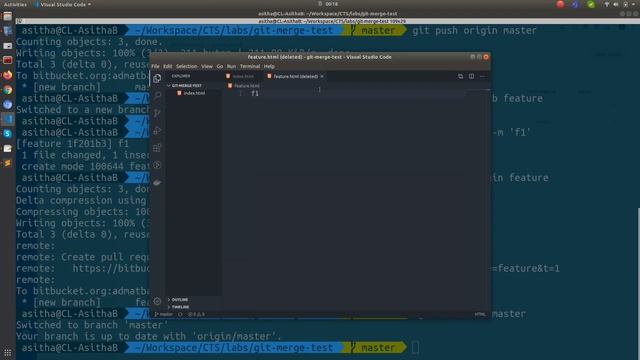Open the editor More Actions ellipsis
This screenshot has width=640, height=360.
pos(482,76)
